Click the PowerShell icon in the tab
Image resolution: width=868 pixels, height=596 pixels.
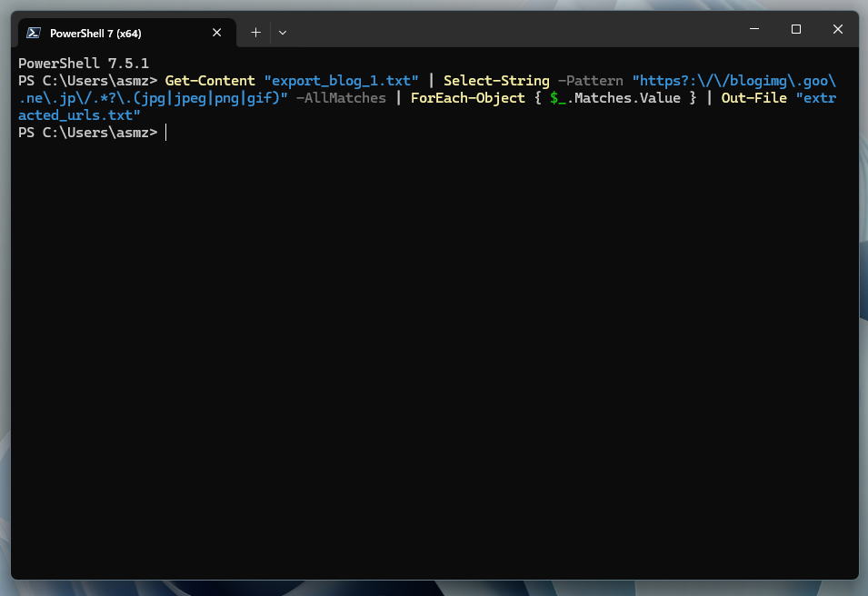[33, 33]
